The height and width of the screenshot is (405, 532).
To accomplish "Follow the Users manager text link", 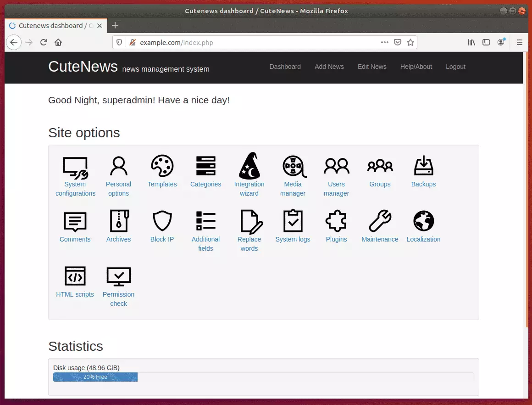I will (336, 189).
